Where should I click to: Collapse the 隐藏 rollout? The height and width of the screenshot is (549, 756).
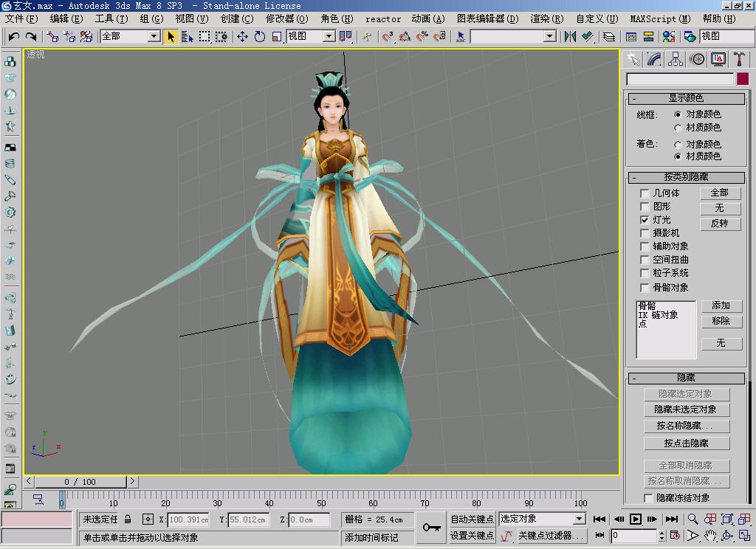coord(686,378)
